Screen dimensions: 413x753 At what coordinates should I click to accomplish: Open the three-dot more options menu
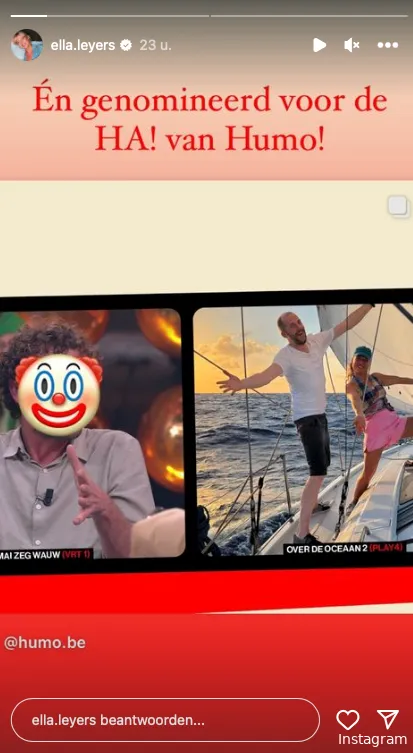coord(388,45)
